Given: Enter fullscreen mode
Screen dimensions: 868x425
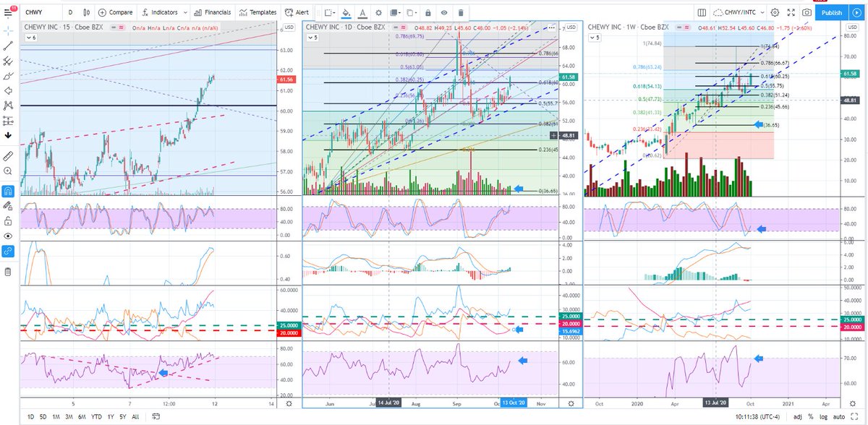Looking at the screenshot, I should pos(791,12).
